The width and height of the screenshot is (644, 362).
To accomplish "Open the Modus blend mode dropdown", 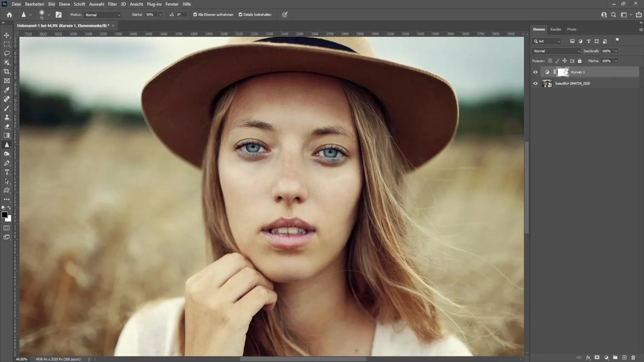I will pos(102,15).
